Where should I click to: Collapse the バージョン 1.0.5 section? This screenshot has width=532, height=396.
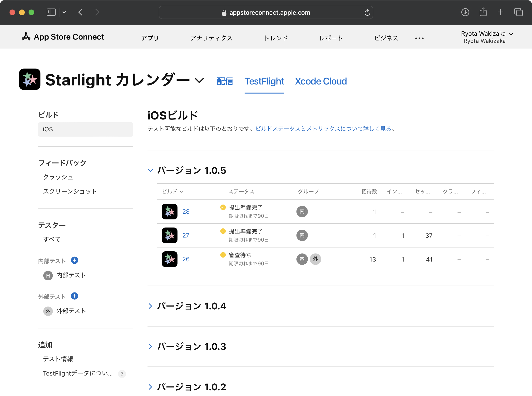[x=150, y=170]
